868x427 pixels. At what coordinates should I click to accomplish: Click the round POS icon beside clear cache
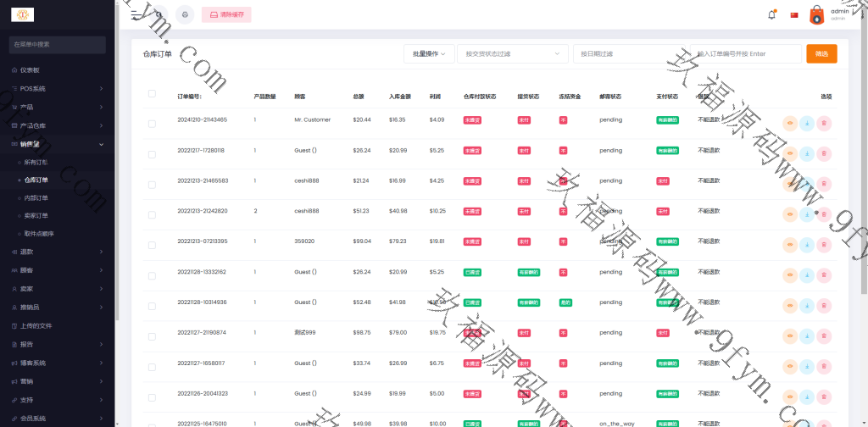tap(185, 14)
